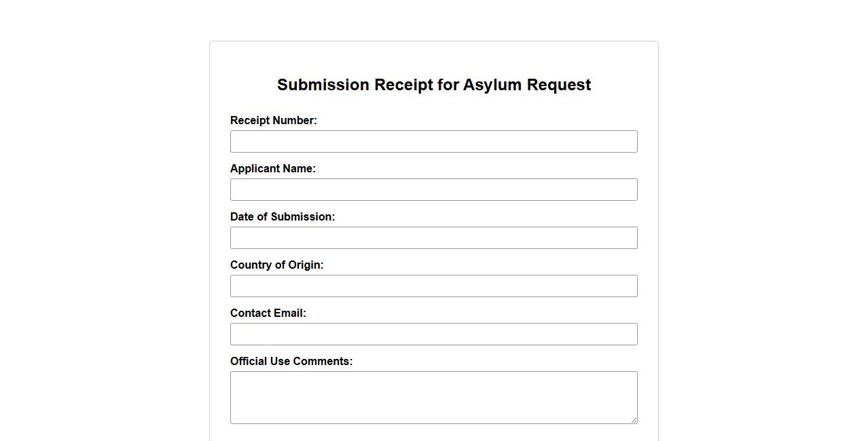This screenshot has width=868, height=441.
Task: Click the Official Use Comments text area
Action: (x=433, y=398)
